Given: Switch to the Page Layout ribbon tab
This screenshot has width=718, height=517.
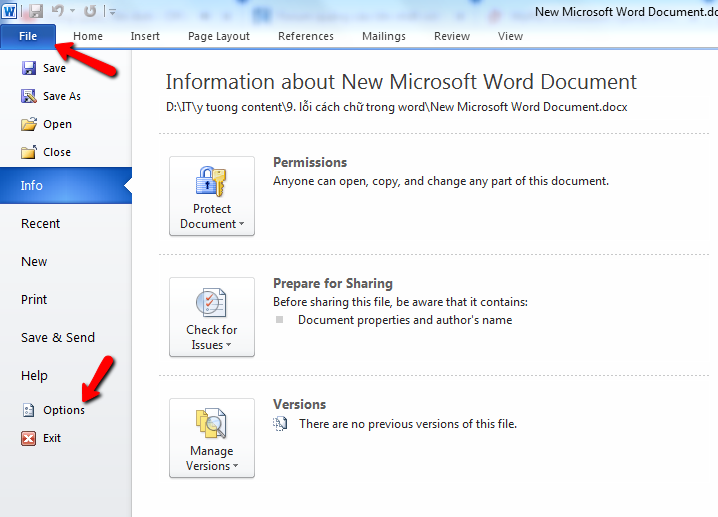Looking at the screenshot, I should pyautogui.click(x=219, y=36).
